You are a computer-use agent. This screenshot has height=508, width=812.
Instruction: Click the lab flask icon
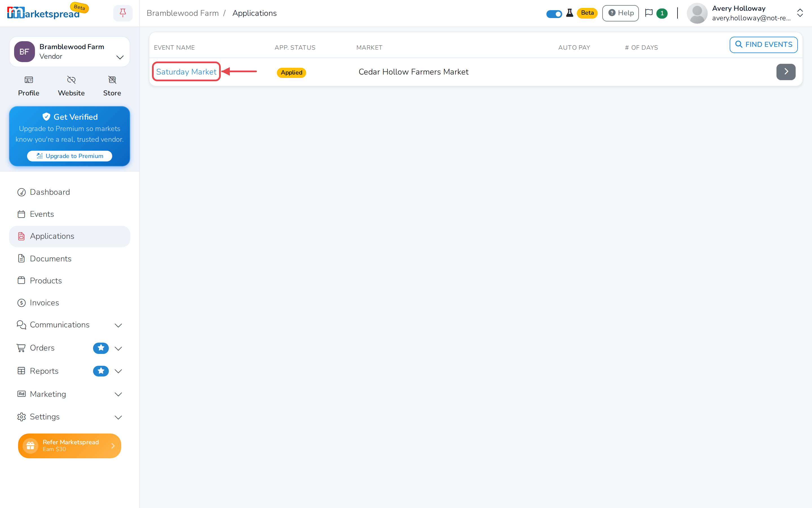[570, 13]
